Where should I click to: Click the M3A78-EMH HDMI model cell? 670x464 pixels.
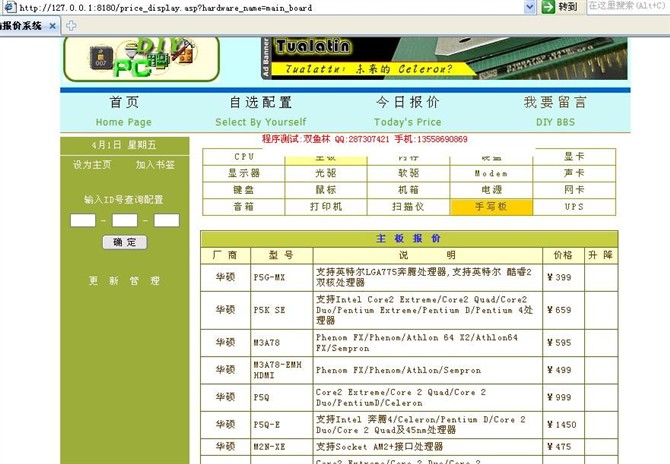click(282, 370)
